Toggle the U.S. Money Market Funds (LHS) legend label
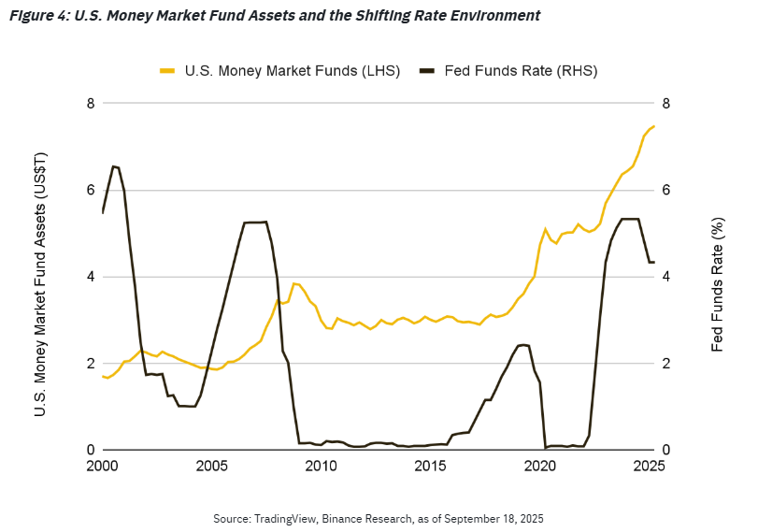Image resolution: width=758 pixels, height=532 pixels. [293, 71]
